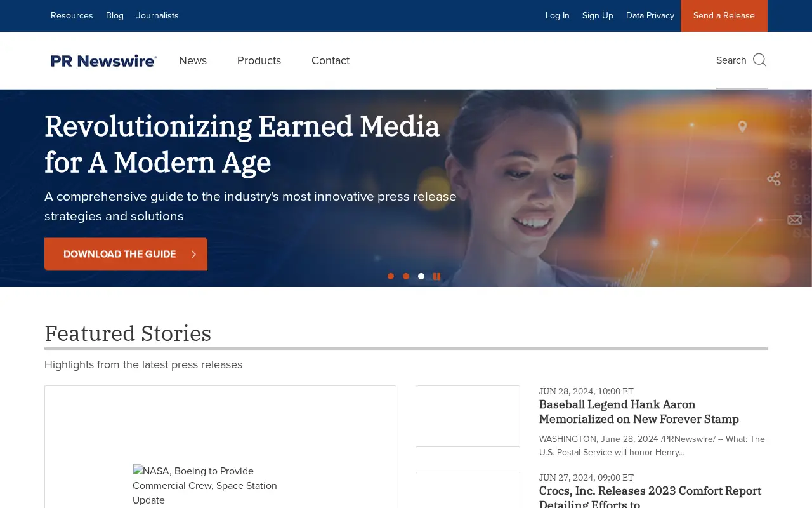
Task: Click the Crocs story thumbnail
Action: (468, 490)
